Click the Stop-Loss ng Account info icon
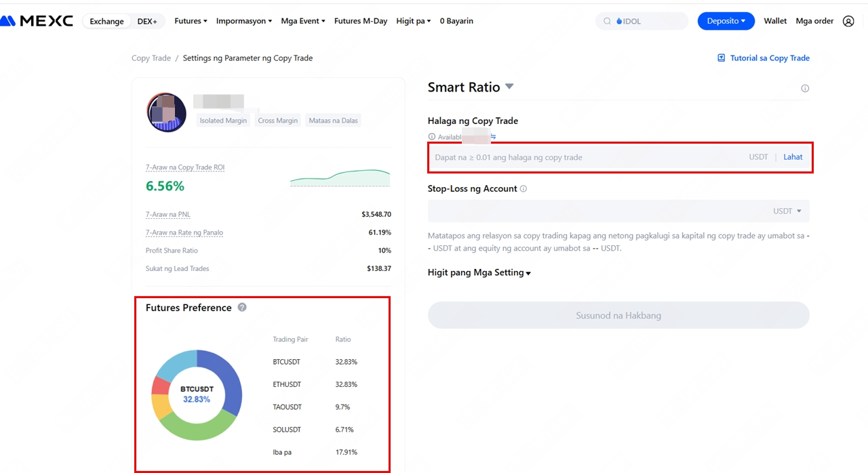Viewport: 868px width, 473px height. [524, 189]
